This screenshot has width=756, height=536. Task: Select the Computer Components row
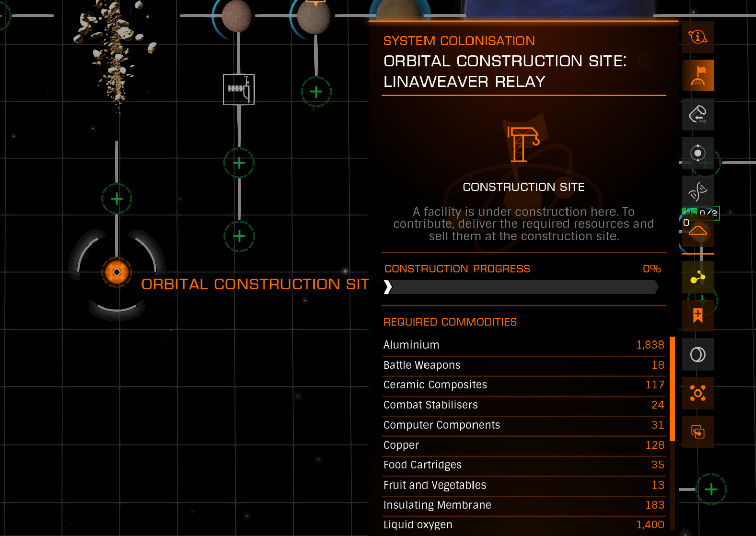pyautogui.click(x=524, y=425)
